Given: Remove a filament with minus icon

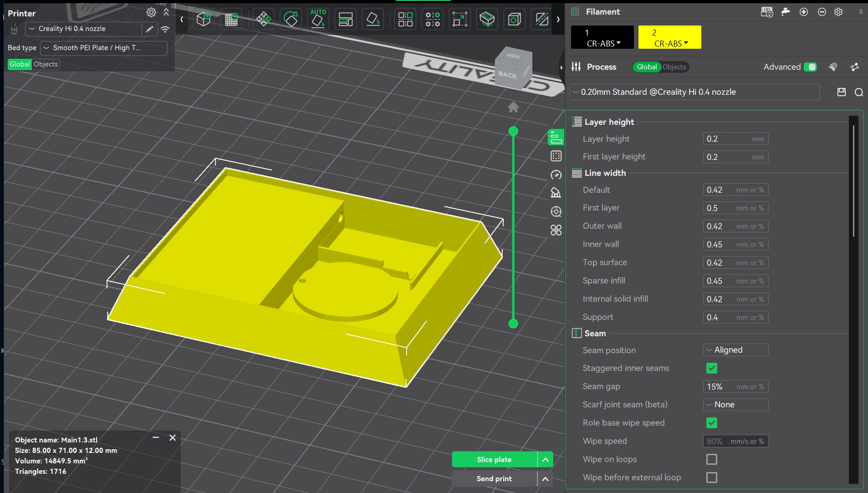Looking at the screenshot, I should click(822, 12).
